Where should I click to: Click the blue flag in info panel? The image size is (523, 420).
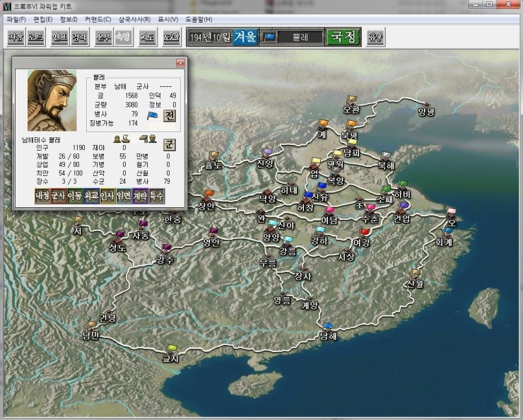coord(153,116)
